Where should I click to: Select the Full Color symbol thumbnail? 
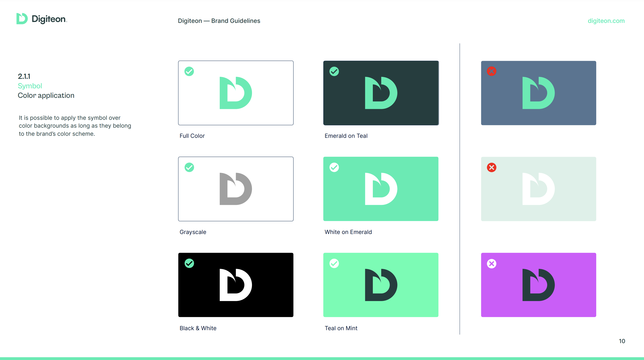[236, 93]
